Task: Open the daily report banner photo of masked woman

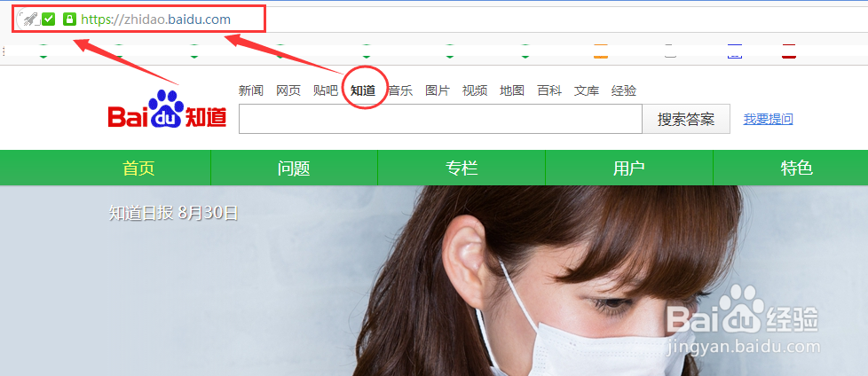Action: [x=434, y=281]
